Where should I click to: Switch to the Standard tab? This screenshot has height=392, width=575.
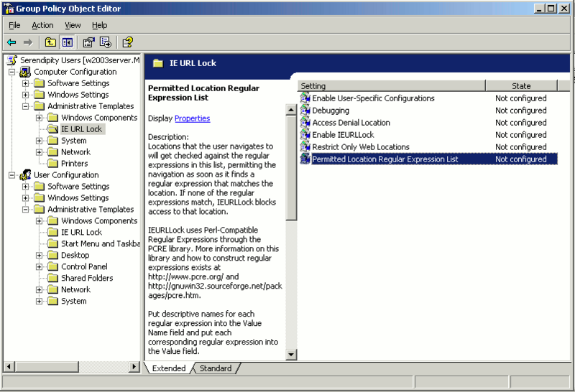216,368
